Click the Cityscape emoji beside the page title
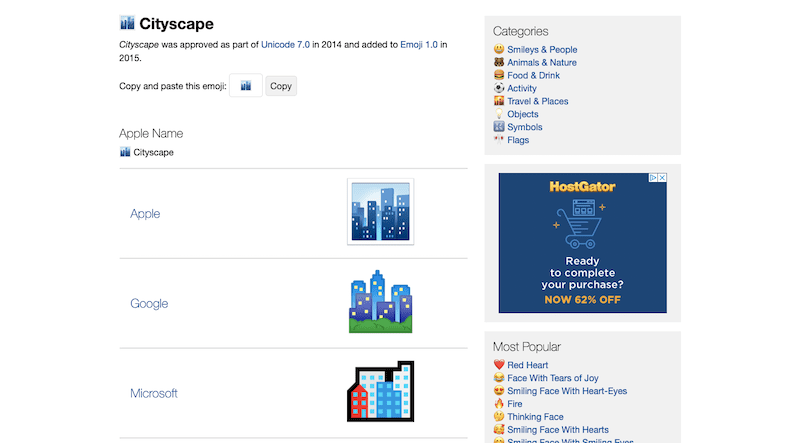Screen dimensions: 800x443 (x=127, y=23)
